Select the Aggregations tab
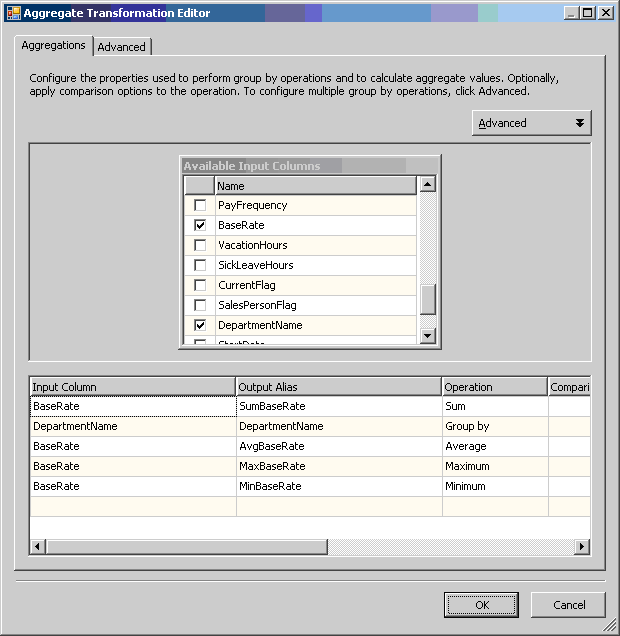This screenshot has height=636, width=620. pyautogui.click(x=53, y=46)
